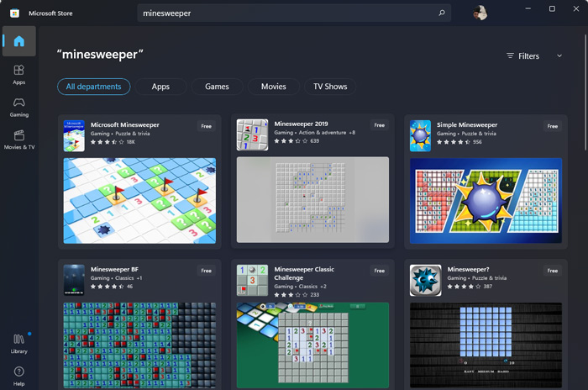The width and height of the screenshot is (588, 390).
Task: Click Free button on Minesweeper Classic Challenge
Action: click(380, 271)
